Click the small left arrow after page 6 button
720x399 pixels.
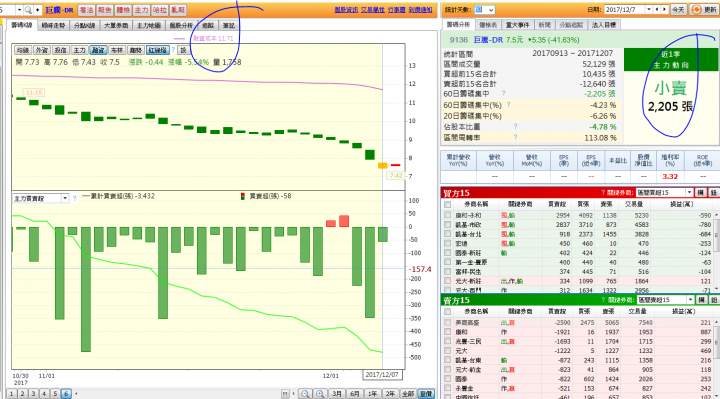(76, 393)
